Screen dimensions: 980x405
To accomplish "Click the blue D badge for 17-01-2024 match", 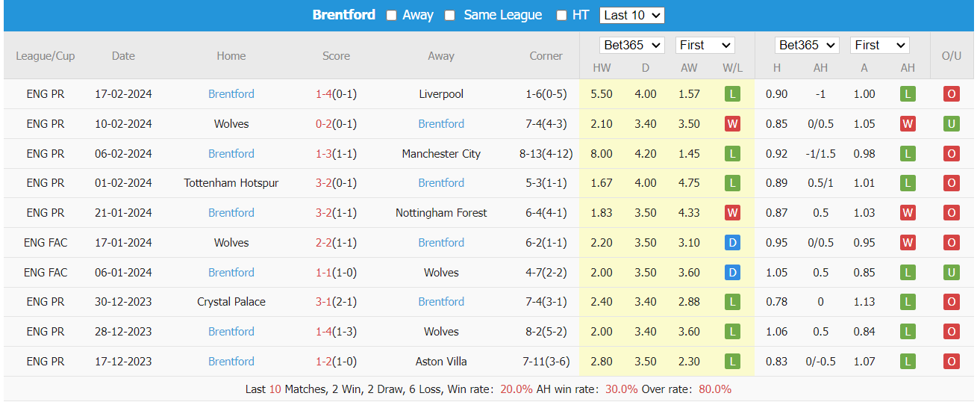I will coord(732,243).
